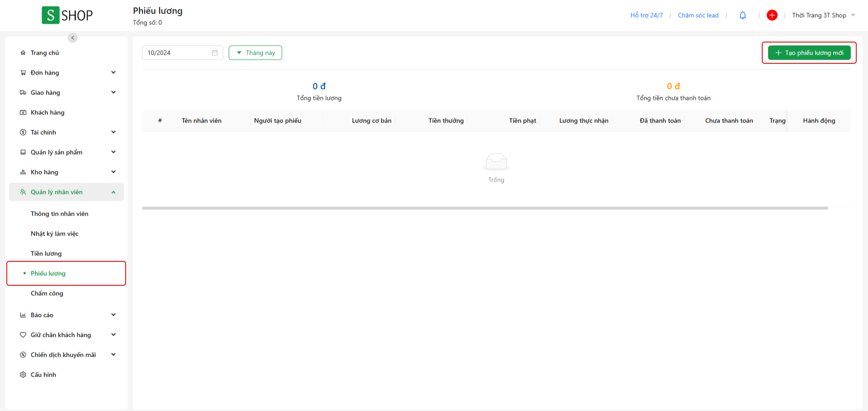Click the Khách hàng sidebar icon
This screenshot has width=868, height=411.
[23, 113]
